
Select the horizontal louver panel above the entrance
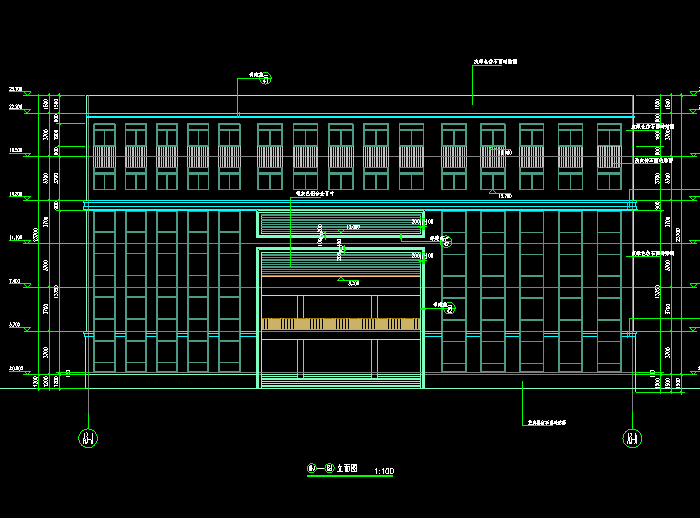click(x=340, y=223)
